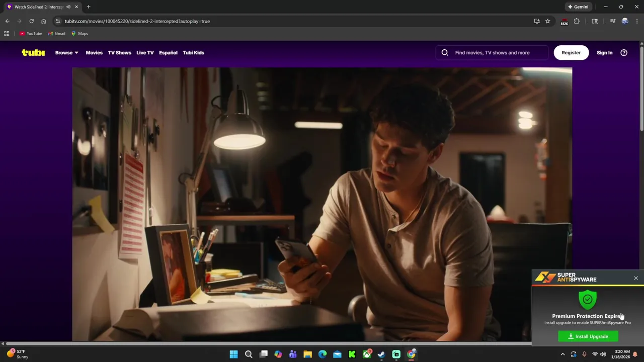644x362 pixels.
Task: Open the Mail app on the taskbar
Action: 337,354
